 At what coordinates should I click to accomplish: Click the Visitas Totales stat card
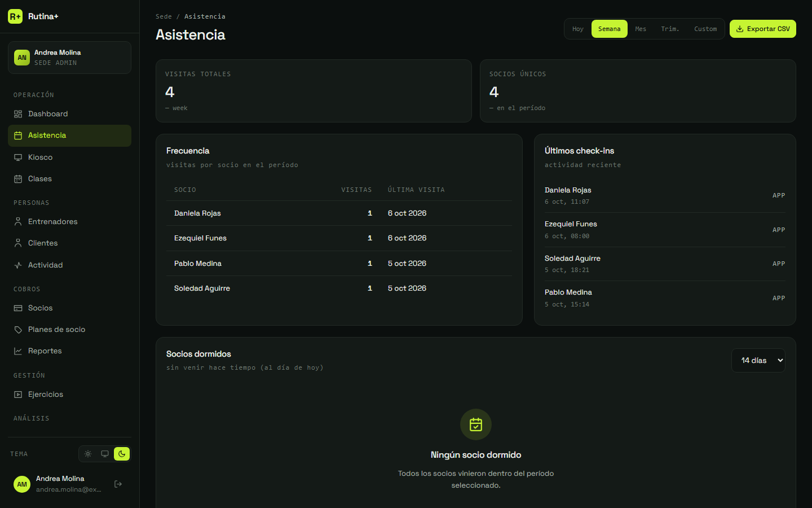point(314,91)
